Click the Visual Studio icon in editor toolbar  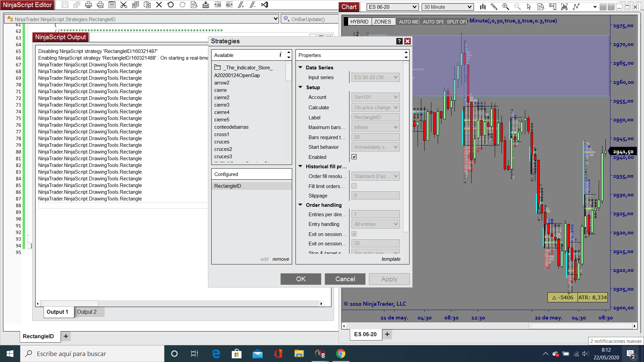coord(265,5)
